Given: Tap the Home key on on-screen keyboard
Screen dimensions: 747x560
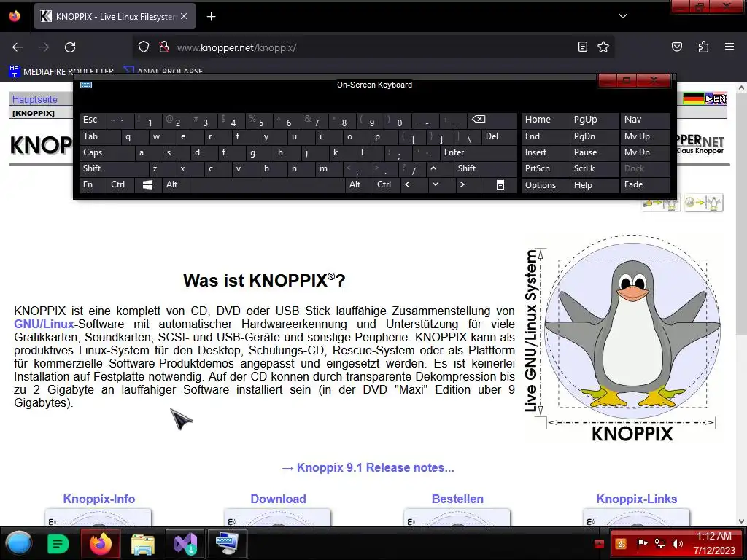Looking at the screenshot, I should click(x=545, y=120).
